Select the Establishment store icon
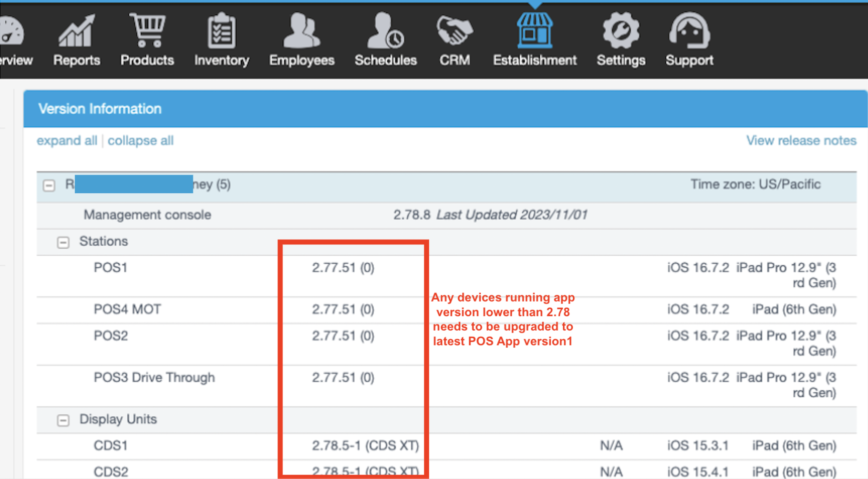 click(535, 31)
